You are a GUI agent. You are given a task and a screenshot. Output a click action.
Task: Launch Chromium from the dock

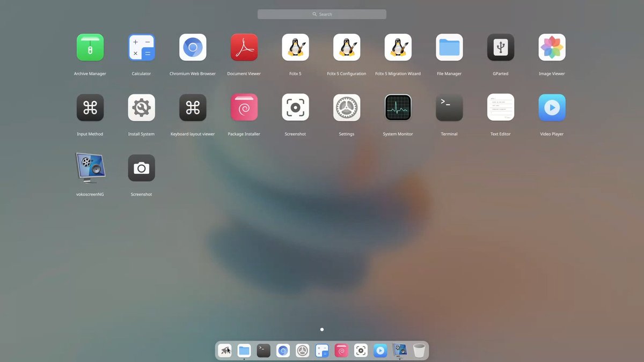pos(283,351)
